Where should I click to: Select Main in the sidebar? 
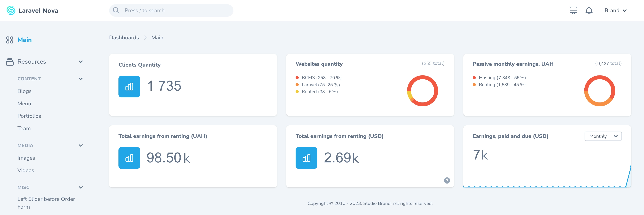24,40
